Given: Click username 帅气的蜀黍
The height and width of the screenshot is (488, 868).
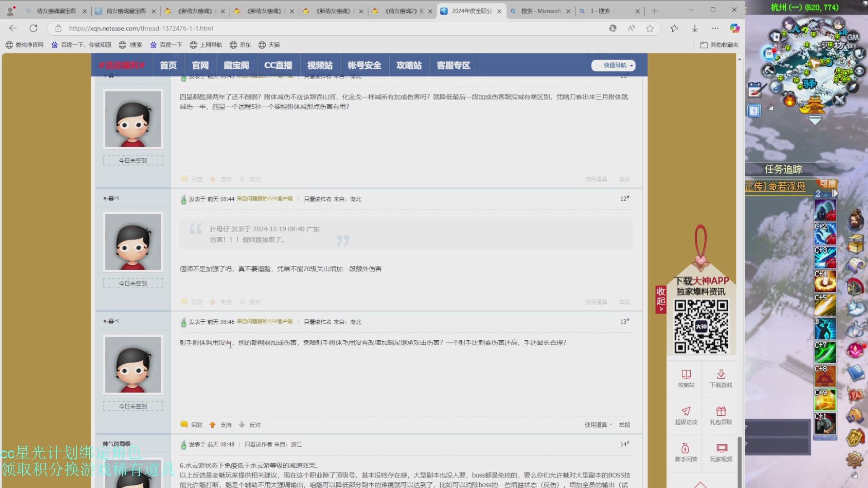Looking at the screenshot, I should (117, 444).
